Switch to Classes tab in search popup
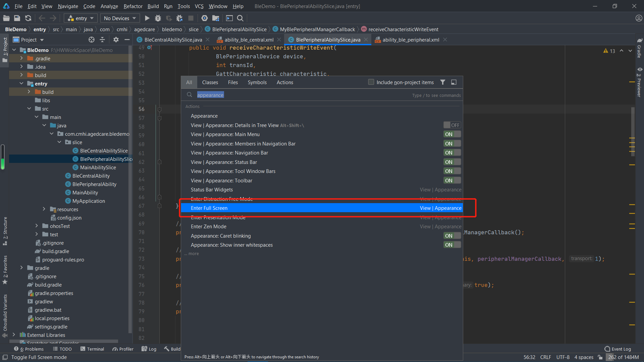Image resolution: width=644 pixels, height=362 pixels. point(210,82)
